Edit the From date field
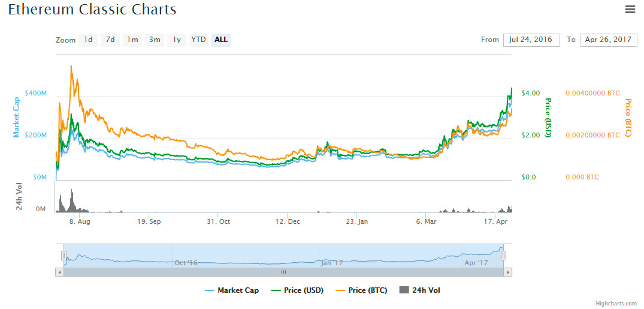The image size is (644, 309). tap(531, 40)
